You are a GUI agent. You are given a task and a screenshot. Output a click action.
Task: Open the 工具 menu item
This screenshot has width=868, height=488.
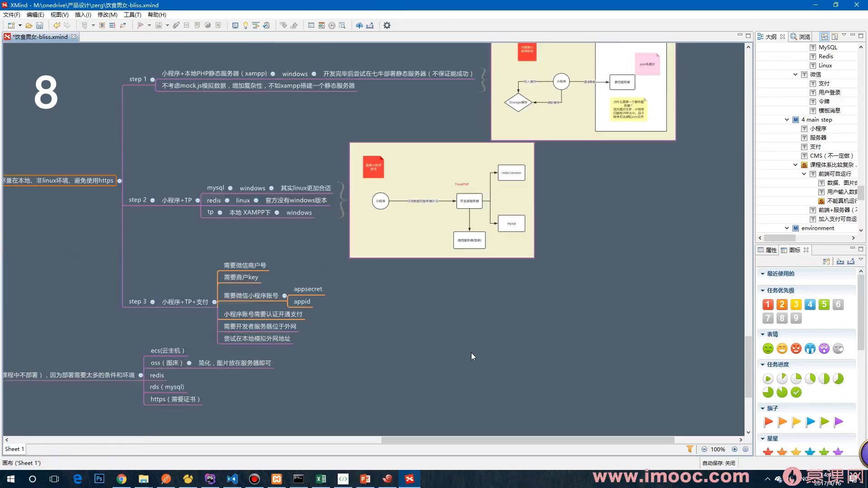pos(131,14)
